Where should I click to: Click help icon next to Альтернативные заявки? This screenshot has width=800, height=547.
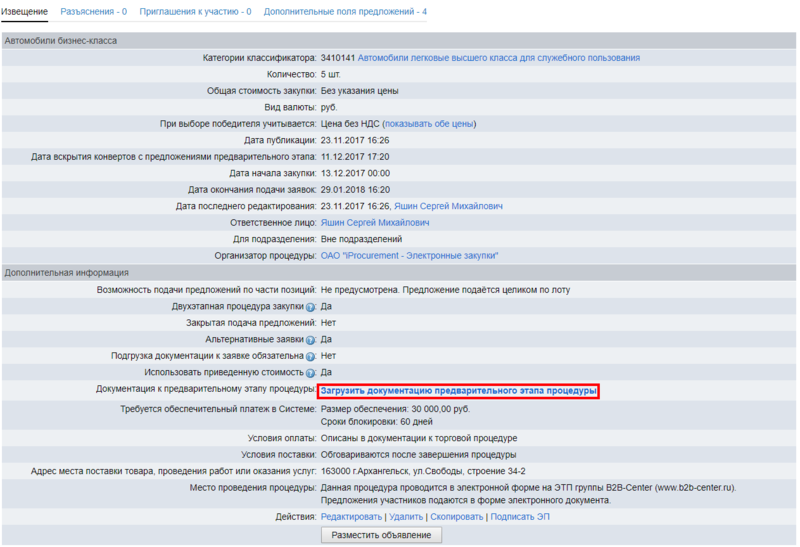coord(311,340)
